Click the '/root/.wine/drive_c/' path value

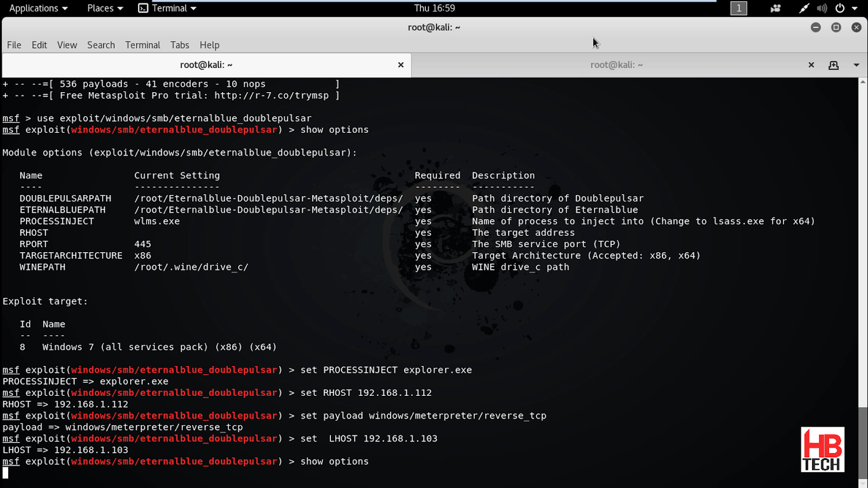[191, 267]
